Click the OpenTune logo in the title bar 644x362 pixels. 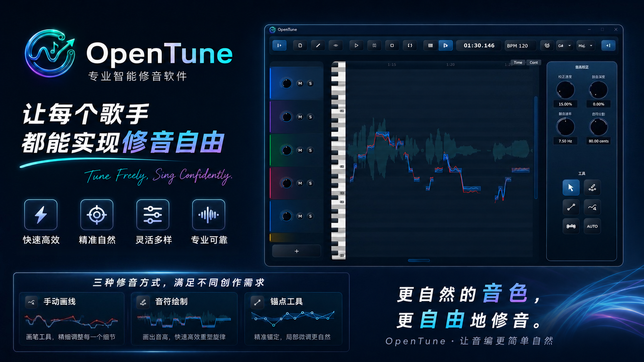pos(273,30)
